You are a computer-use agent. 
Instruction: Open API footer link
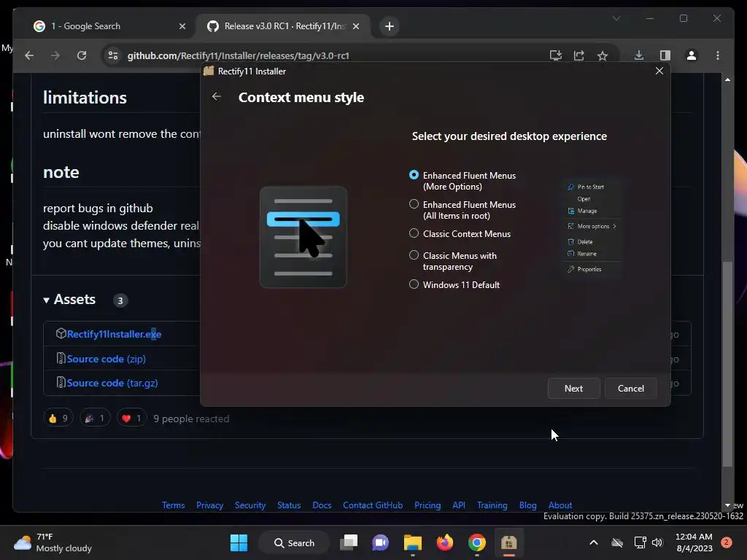click(x=459, y=505)
